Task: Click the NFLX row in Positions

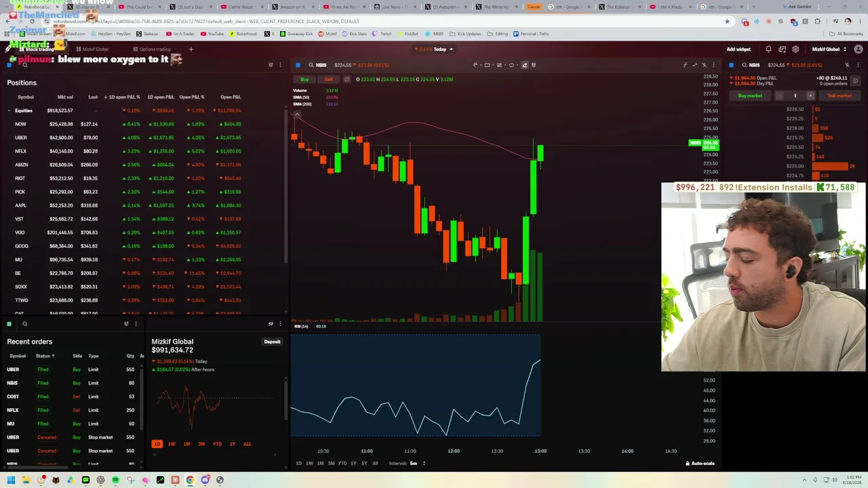Action: pos(142,151)
